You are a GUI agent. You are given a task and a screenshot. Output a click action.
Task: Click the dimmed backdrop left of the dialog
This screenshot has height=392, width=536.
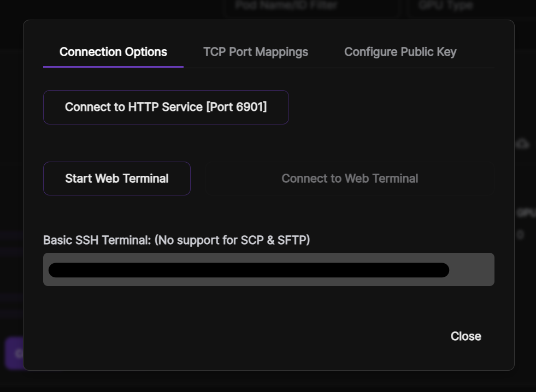point(11,164)
